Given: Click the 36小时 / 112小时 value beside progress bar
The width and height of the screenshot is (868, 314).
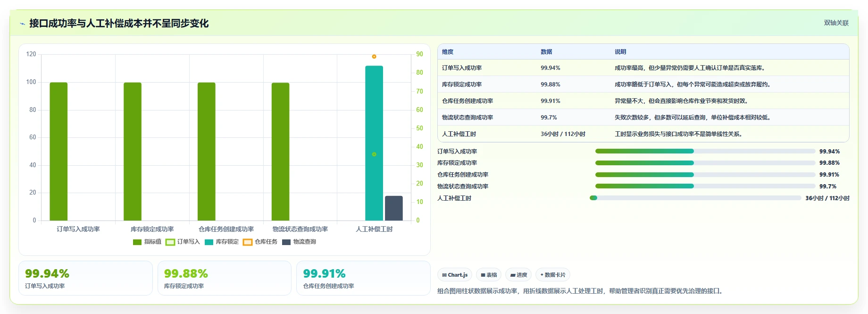Looking at the screenshot, I should [x=827, y=198].
